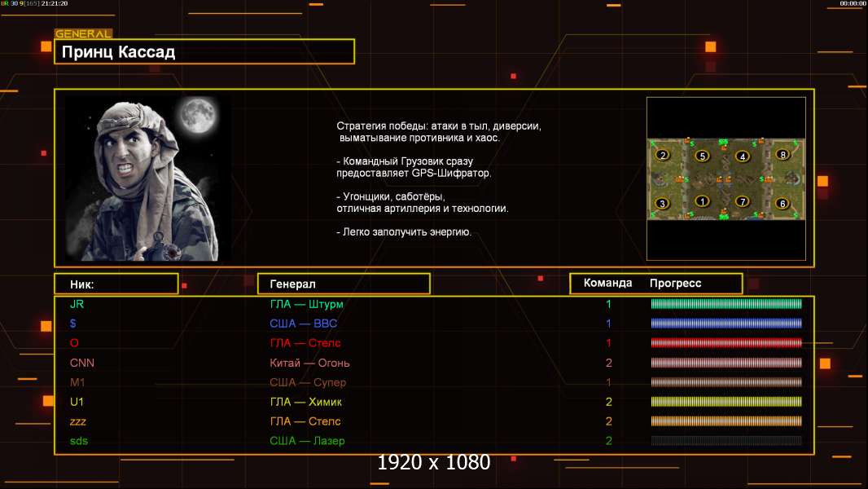Click the full moon in the portrait
This screenshot has height=489, width=868.
(198, 115)
